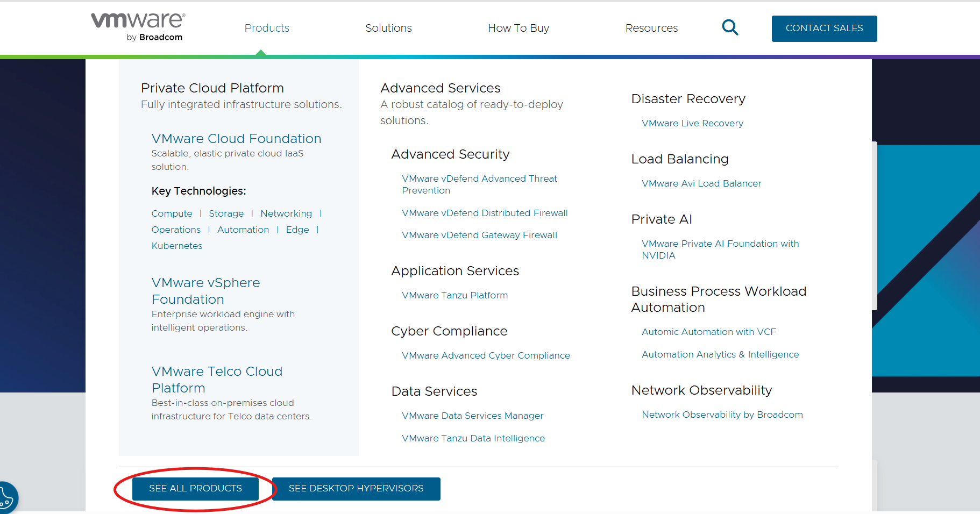Viewport: 980px width, 514px height.
Task: Open VMware Cloud Foundation link
Action: click(236, 139)
